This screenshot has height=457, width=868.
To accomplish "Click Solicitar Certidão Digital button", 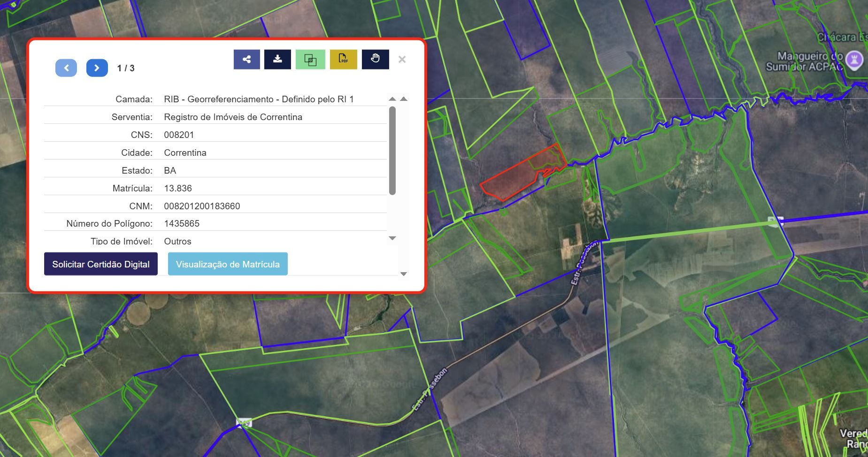I will click(101, 264).
